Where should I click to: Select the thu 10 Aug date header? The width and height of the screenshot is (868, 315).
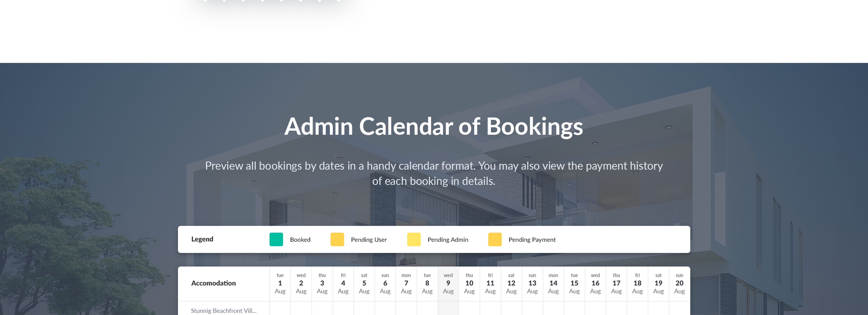[469, 283]
